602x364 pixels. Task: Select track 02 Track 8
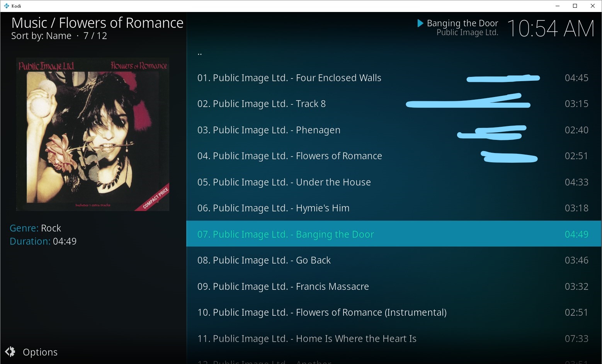(394, 104)
